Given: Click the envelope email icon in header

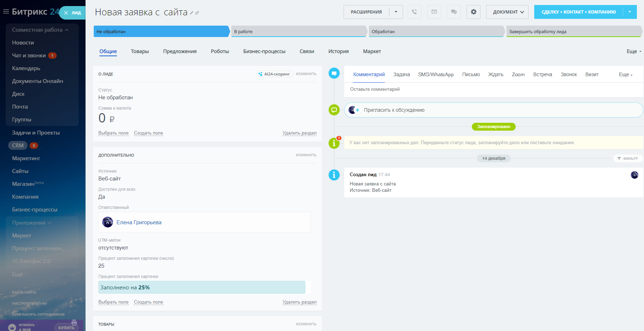Looking at the screenshot, I should (x=434, y=12).
